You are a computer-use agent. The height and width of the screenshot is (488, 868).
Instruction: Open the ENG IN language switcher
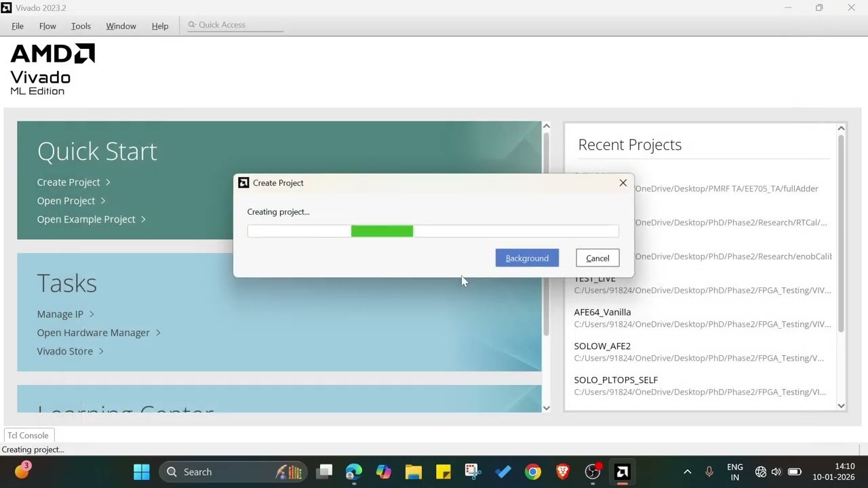[x=734, y=472]
